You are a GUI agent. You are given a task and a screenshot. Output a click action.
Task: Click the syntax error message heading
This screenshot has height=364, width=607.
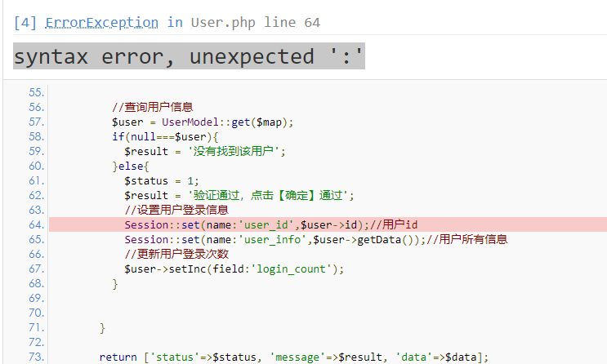189,57
